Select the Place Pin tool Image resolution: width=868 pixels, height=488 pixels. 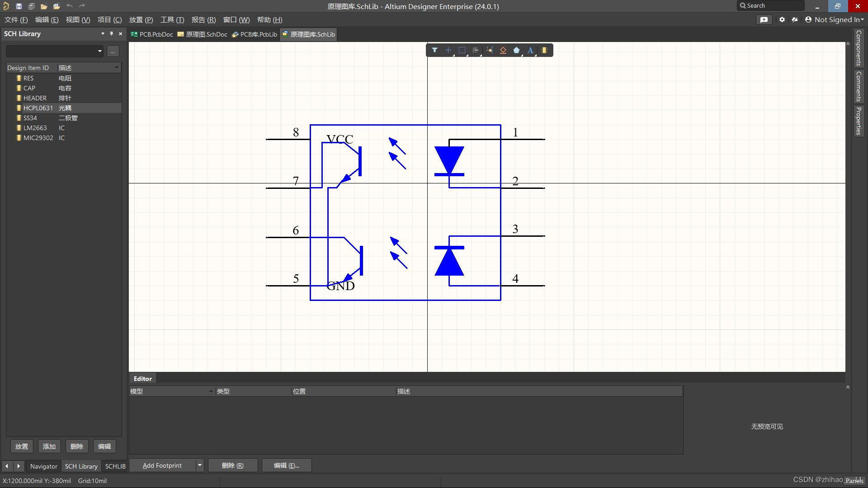point(489,50)
